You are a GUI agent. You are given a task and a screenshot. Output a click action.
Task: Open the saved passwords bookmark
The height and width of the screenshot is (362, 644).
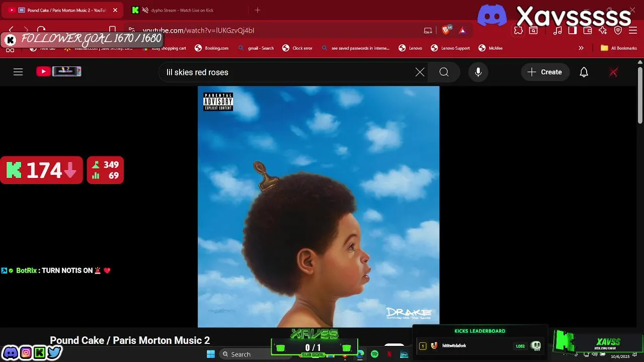click(x=356, y=48)
